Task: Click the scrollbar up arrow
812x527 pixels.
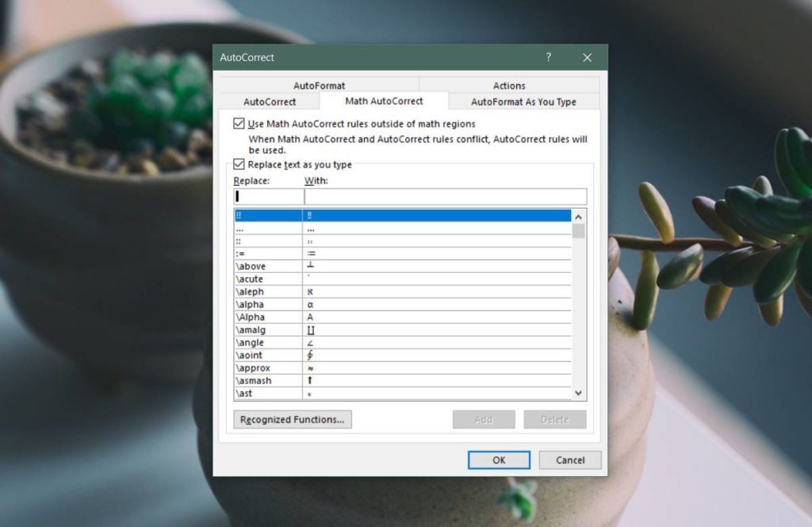Action: 578,216
